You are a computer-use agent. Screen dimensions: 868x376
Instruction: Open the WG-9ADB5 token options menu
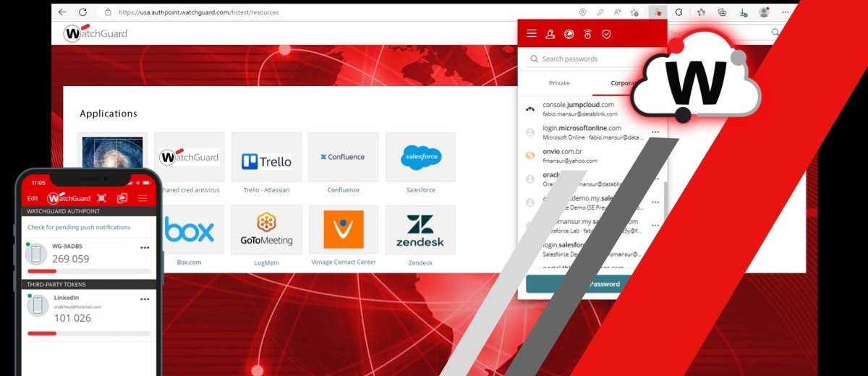tap(145, 247)
